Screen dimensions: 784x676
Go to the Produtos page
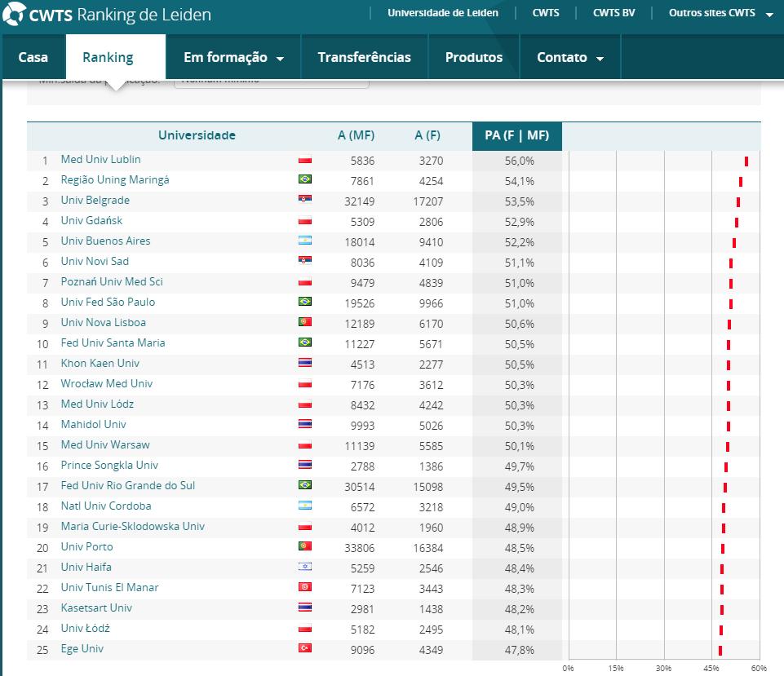(x=473, y=57)
